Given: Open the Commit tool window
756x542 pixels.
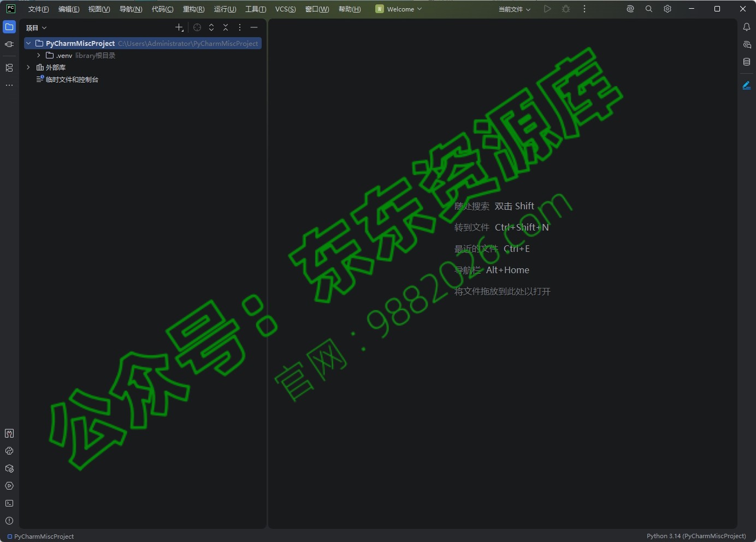Looking at the screenshot, I should pos(9,45).
